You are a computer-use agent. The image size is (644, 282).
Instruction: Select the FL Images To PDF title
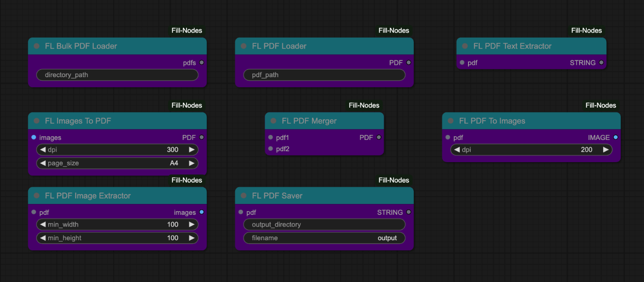[x=78, y=121]
